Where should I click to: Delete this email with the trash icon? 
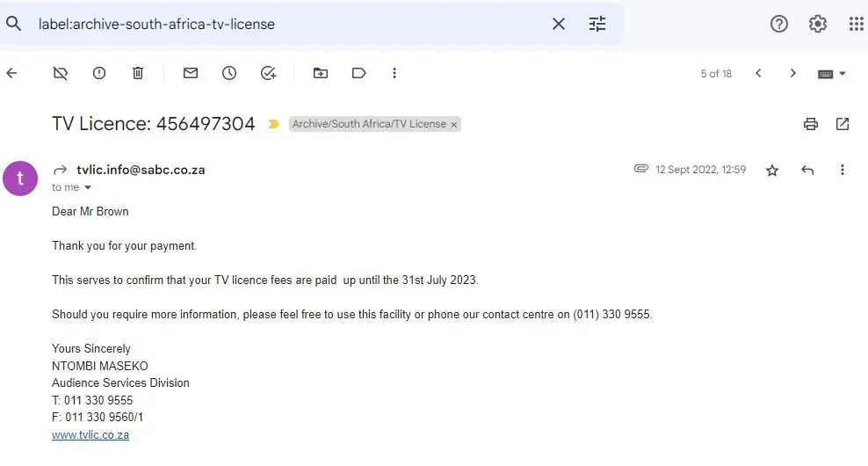138,73
